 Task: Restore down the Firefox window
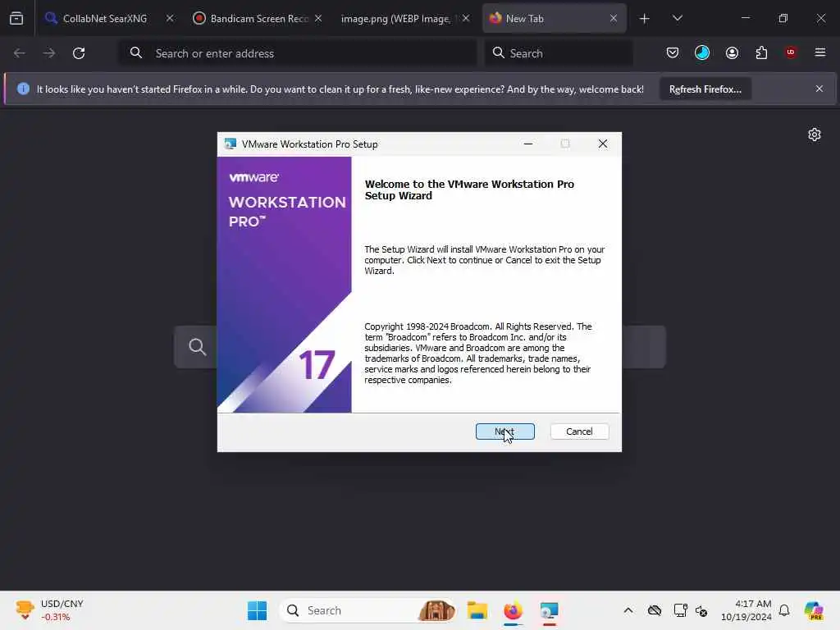point(783,18)
